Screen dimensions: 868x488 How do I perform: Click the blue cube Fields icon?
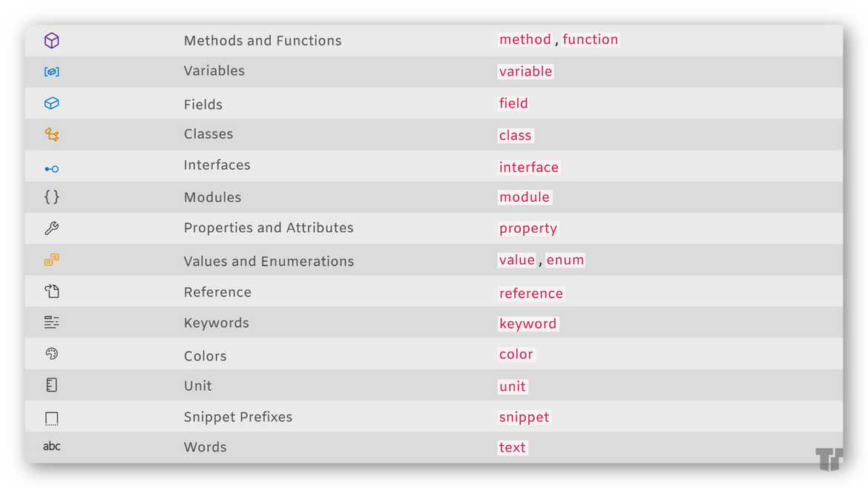point(51,103)
